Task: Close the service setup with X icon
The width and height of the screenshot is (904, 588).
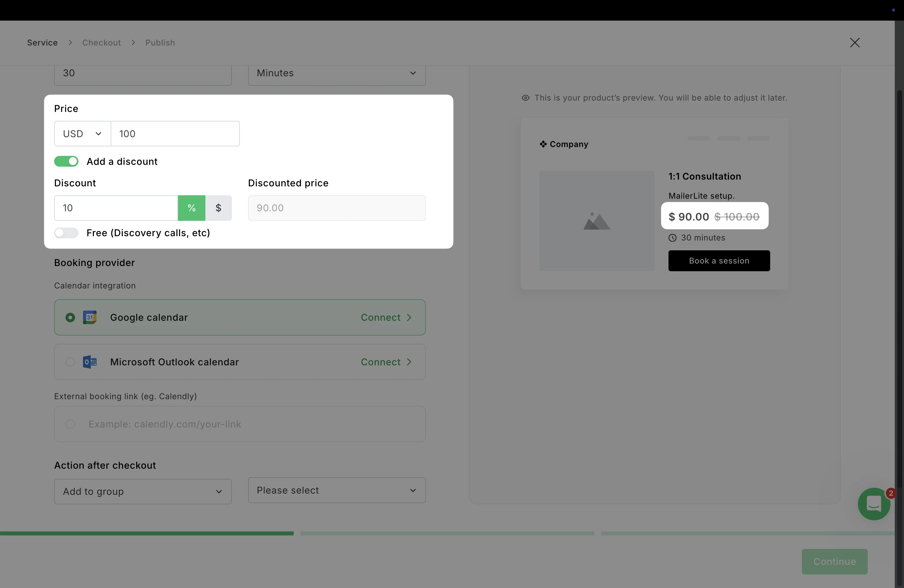Action: point(854,42)
